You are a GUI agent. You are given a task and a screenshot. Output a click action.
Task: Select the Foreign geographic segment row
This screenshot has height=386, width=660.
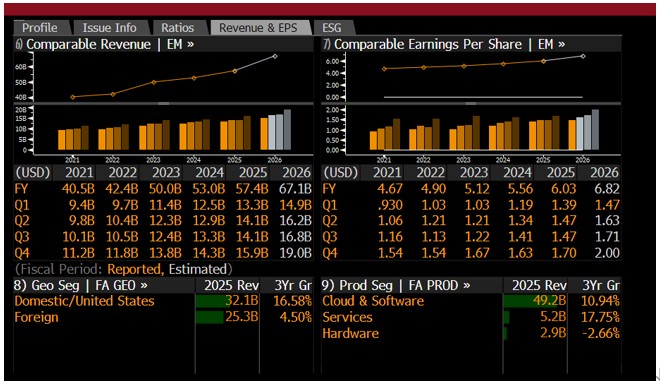pyautogui.click(x=163, y=317)
